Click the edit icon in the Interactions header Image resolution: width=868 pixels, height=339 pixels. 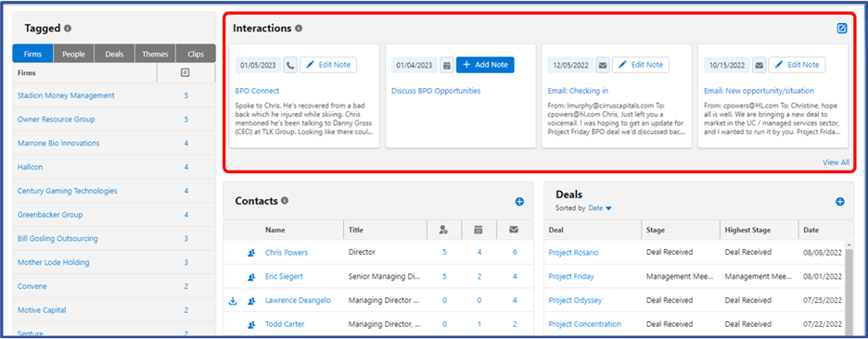pos(841,28)
